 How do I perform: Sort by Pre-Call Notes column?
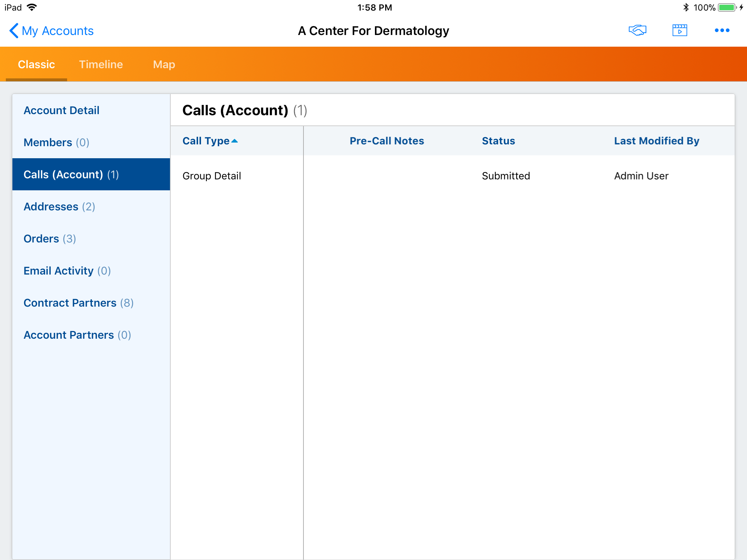click(x=387, y=141)
